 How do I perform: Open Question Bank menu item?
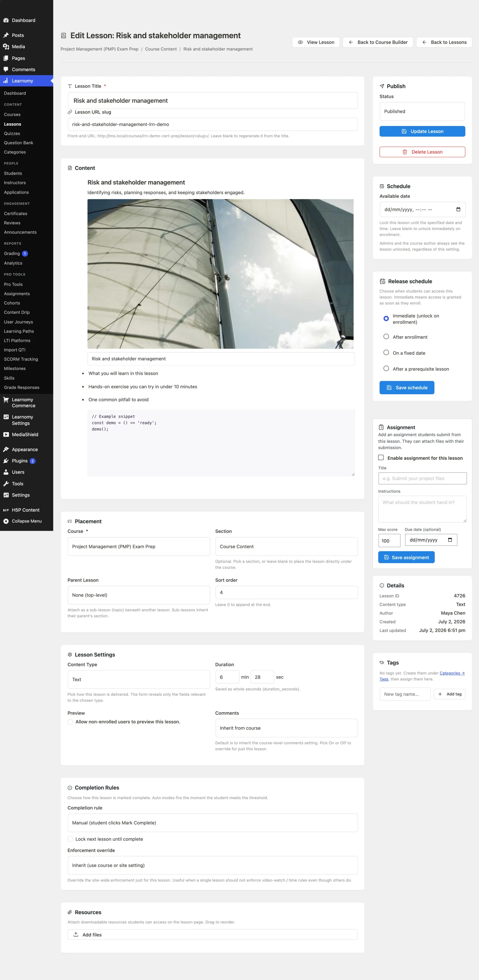point(19,143)
